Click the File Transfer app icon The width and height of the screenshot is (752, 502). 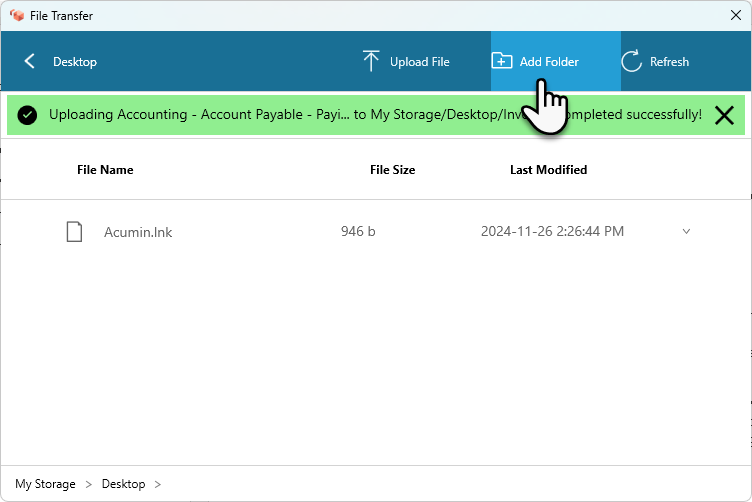tap(17, 15)
